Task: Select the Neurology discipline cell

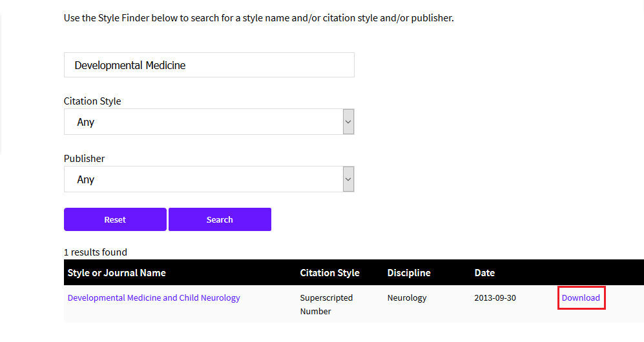Action: pyautogui.click(x=407, y=297)
